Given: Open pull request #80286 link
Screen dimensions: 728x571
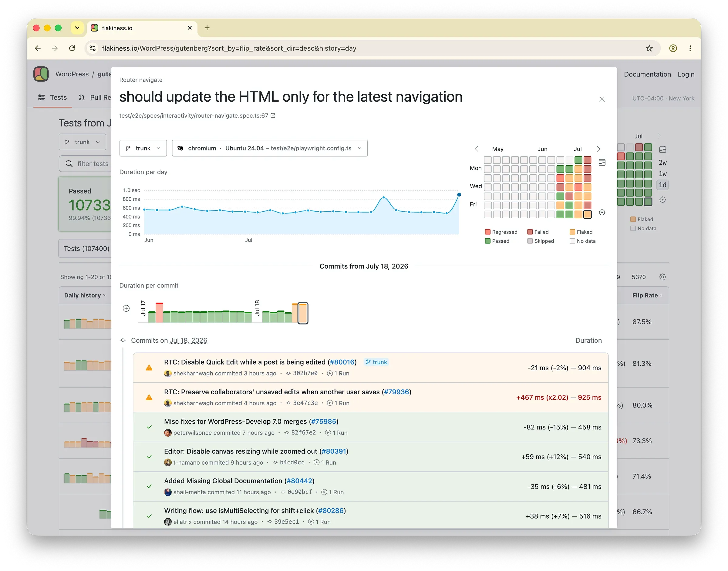Looking at the screenshot, I should click(331, 510).
